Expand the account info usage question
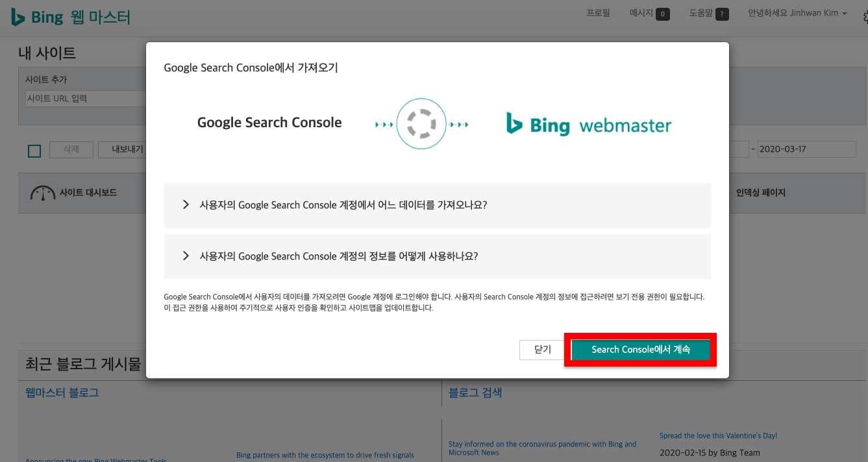This screenshot has width=868, height=462. click(x=438, y=256)
